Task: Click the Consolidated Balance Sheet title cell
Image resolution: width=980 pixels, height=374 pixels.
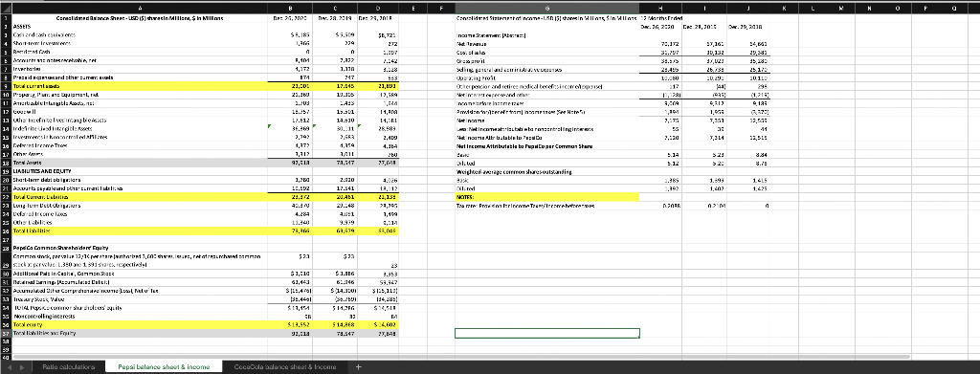Action: pyautogui.click(x=140, y=19)
